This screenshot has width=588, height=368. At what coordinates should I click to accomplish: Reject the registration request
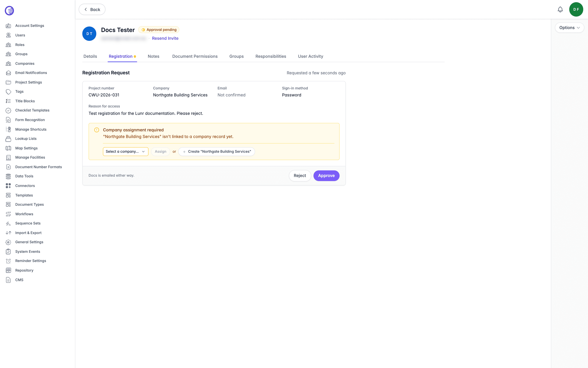(300, 176)
